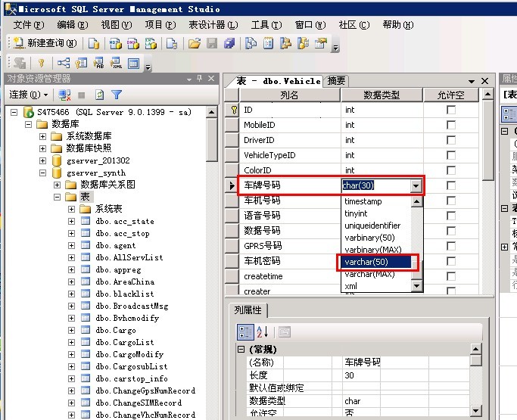Click the Manage XML Indexes icon
This screenshot has width=517, height=420.
click(116, 64)
